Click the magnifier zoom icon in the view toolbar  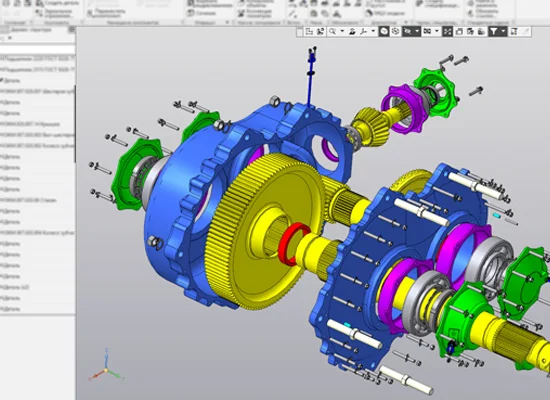pyautogui.click(x=332, y=32)
